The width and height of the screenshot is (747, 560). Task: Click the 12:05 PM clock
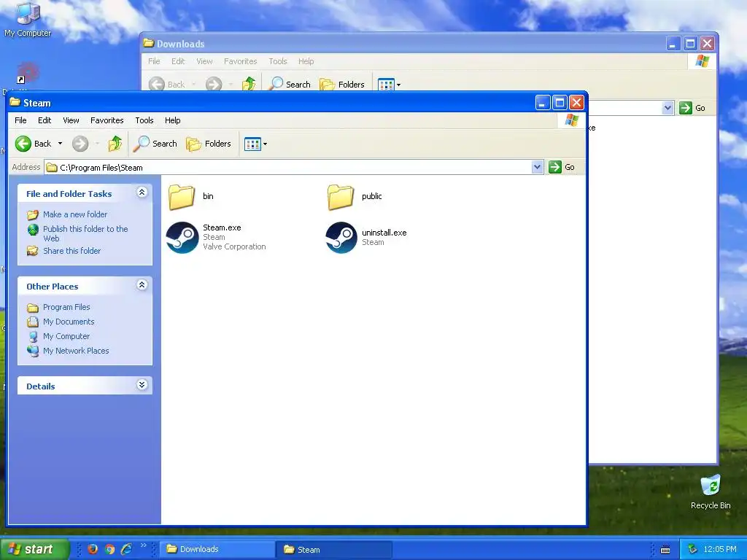pyautogui.click(x=720, y=549)
